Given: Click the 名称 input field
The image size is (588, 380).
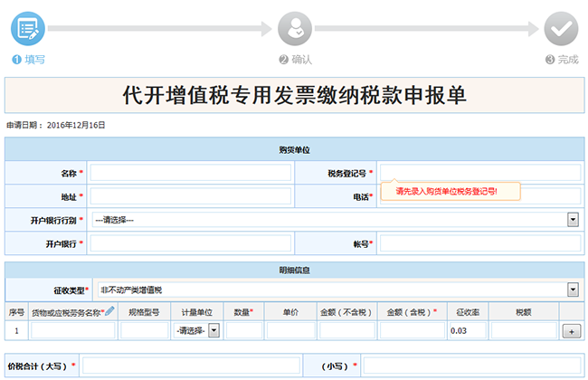Looking at the screenshot, I should (x=191, y=173).
